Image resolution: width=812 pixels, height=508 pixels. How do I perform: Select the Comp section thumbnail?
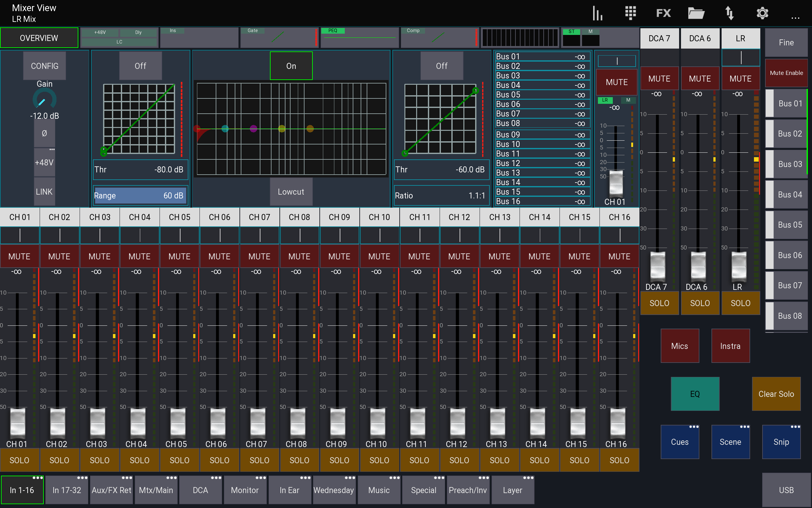tap(440, 38)
